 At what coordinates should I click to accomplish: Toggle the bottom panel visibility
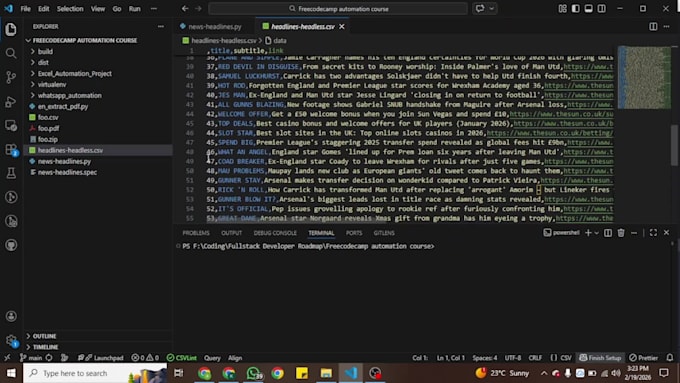pyautogui.click(x=588, y=8)
